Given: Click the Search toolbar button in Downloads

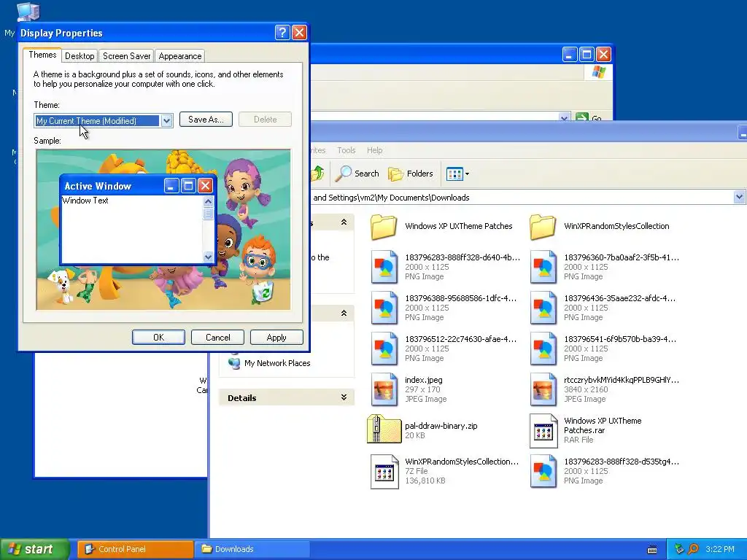Looking at the screenshot, I should pos(357,174).
